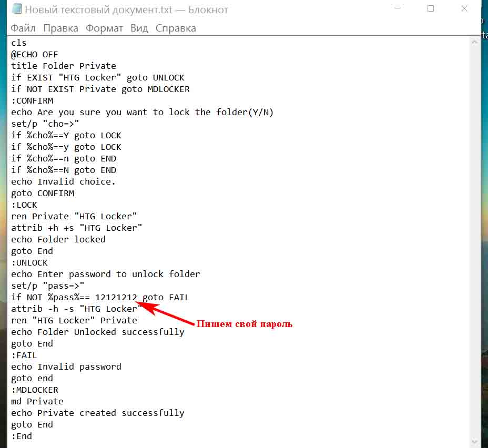Click the scrollbar up arrow
The image size is (488, 448).
(x=474, y=43)
